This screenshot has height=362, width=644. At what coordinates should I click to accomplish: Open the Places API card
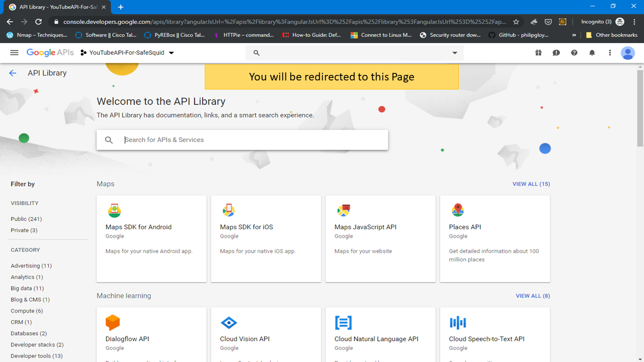495,239
